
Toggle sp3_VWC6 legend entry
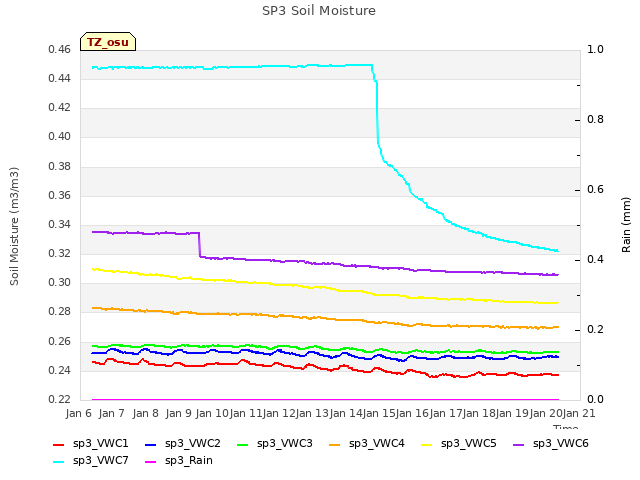551,444
